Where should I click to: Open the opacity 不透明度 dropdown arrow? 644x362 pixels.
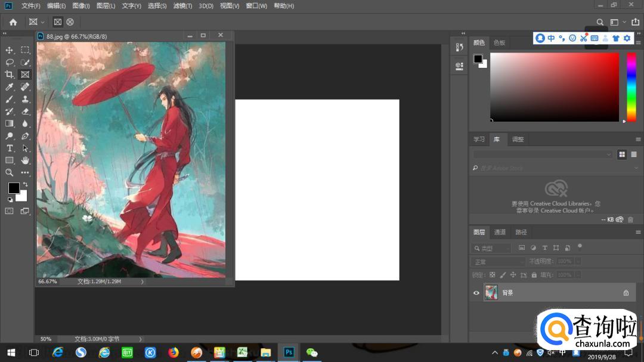(578, 261)
